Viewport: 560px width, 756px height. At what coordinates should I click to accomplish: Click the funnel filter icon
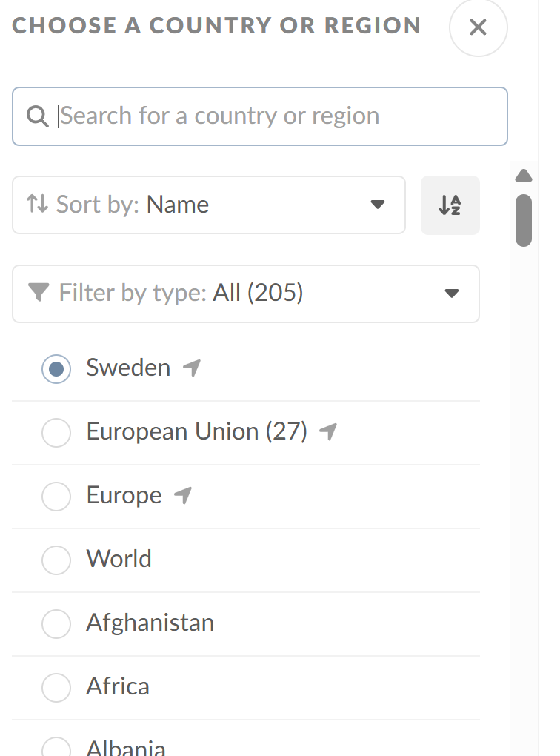(x=38, y=294)
